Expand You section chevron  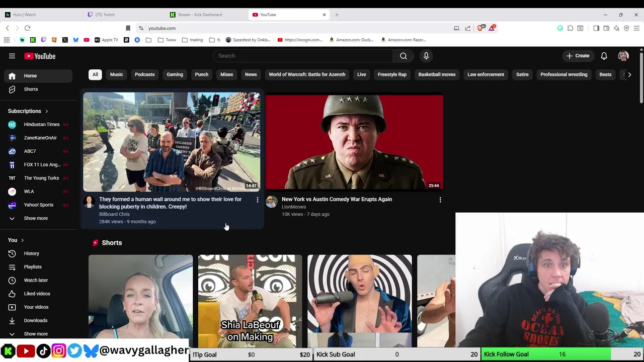point(22,240)
